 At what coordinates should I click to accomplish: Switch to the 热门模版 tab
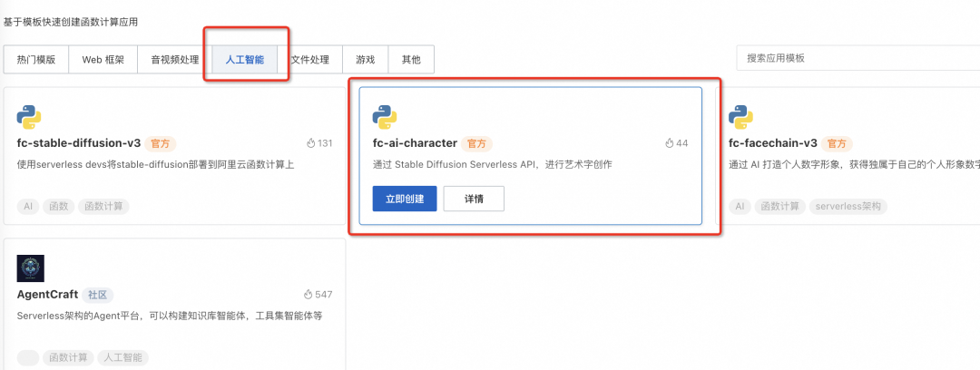click(x=36, y=60)
